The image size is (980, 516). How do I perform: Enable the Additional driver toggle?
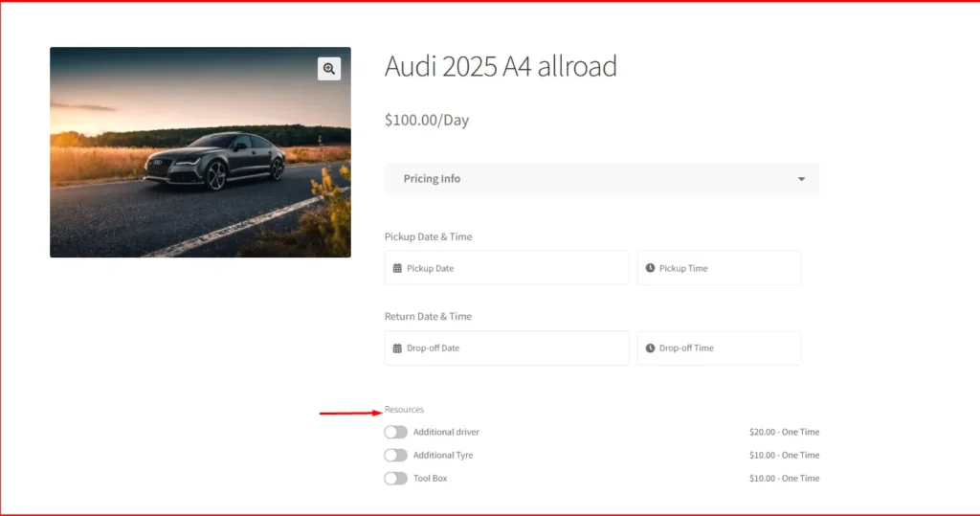point(395,432)
